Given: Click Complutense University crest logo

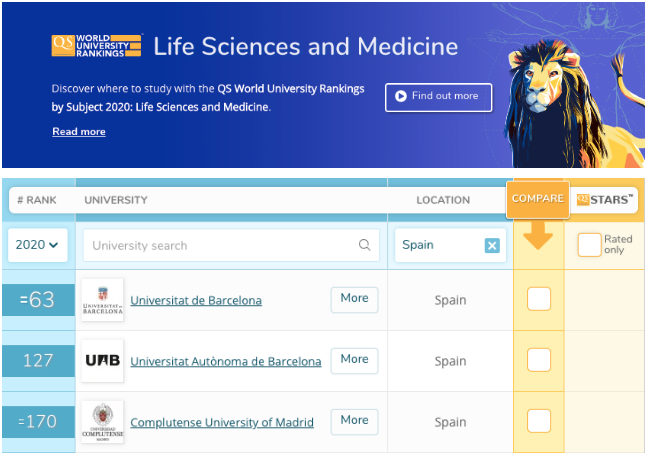Looking at the screenshot, I should click(103, 422).
